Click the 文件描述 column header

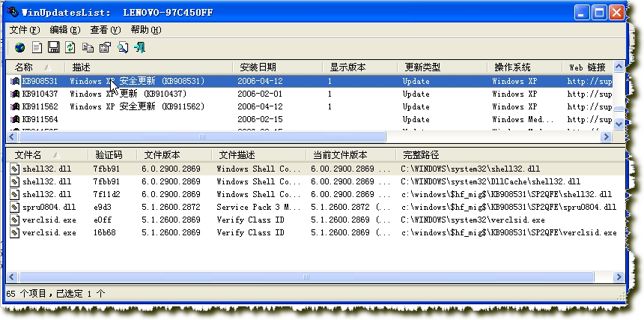(x=259, y=155)
